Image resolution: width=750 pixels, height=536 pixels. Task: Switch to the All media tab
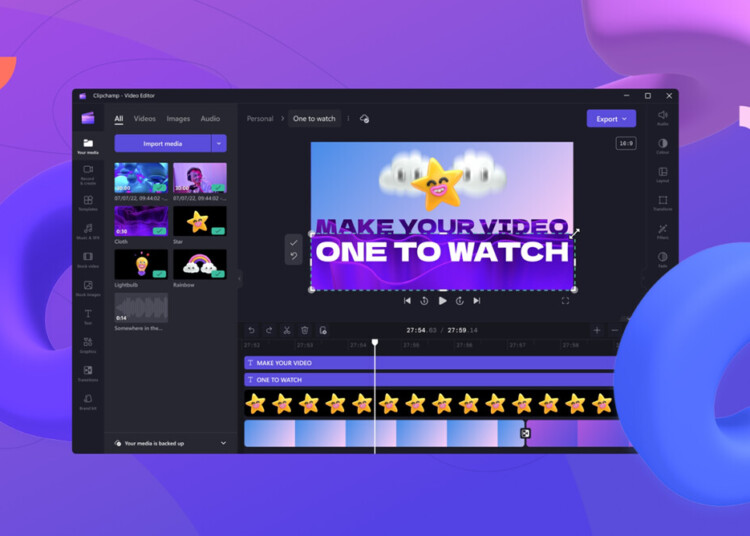[119, 119]
